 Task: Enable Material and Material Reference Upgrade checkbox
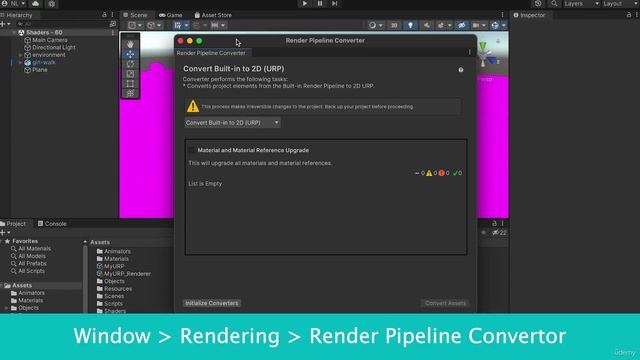(191, 150)
